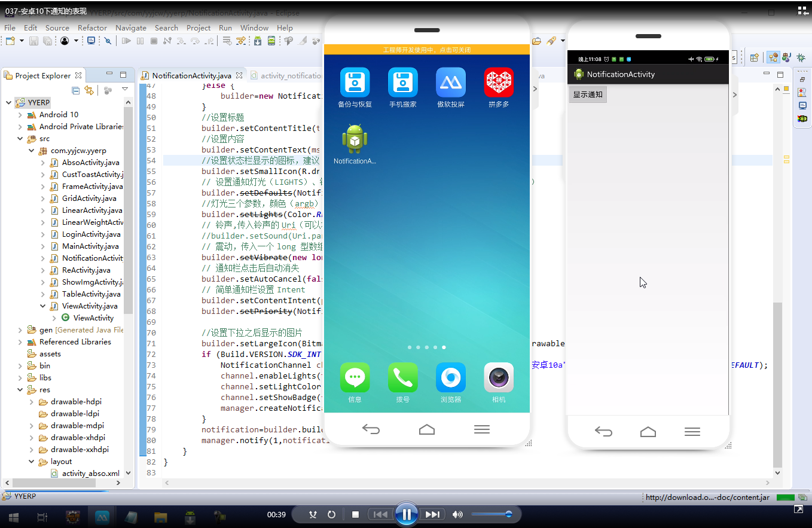The width and height of the screenshot is (812, 528).
Task: Pause the video playback
Action: (x=406, y=514)
